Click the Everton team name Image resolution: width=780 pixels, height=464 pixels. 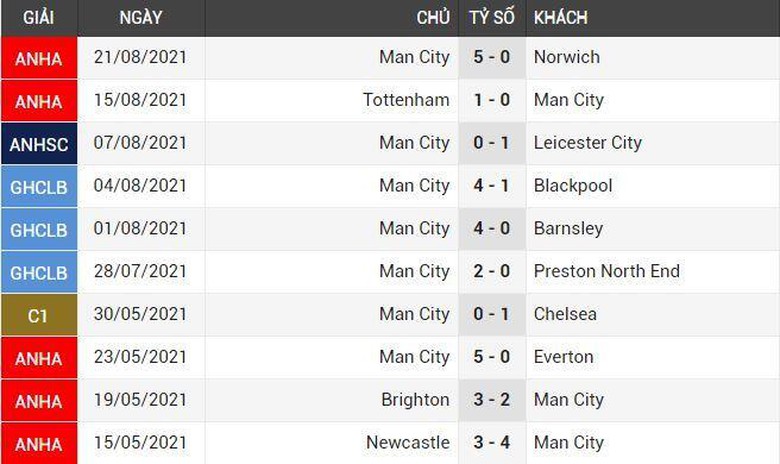point(563,357)
